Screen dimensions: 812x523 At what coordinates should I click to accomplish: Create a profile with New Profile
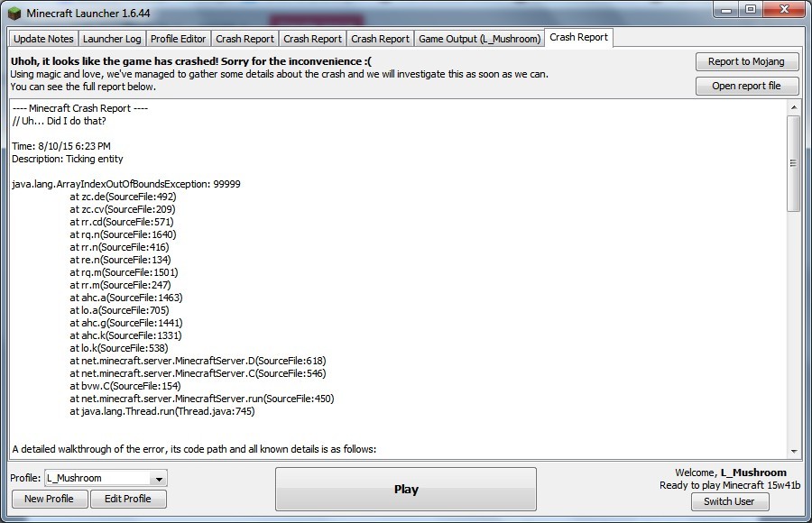tap(50, 499)
